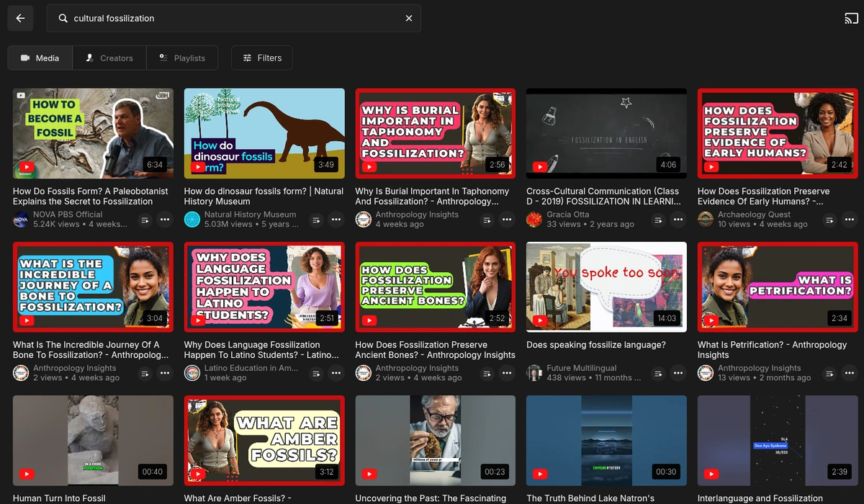Open more options for Latino Education video
The image size is (864, 504).
(x=336, y=373)
